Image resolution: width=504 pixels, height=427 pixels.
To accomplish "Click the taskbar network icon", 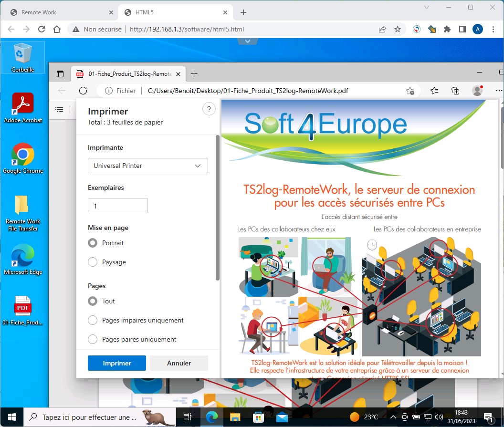I will [428, 417].
